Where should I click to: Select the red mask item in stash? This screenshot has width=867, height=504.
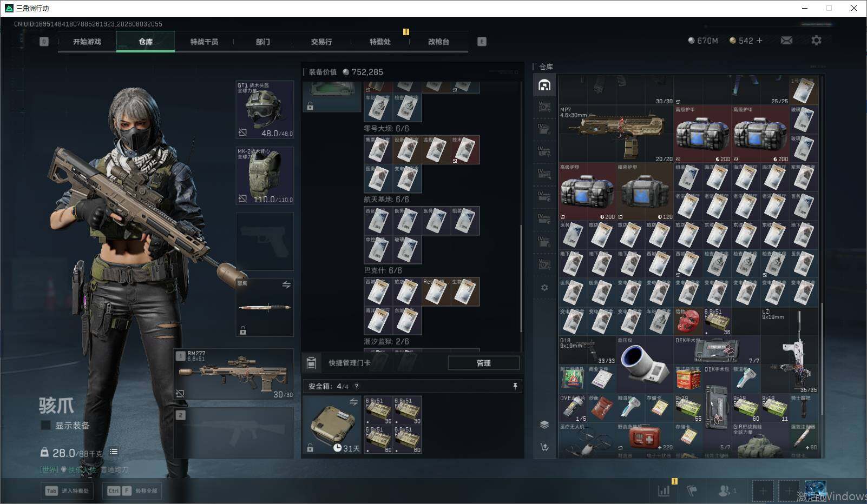click(688, 322)
